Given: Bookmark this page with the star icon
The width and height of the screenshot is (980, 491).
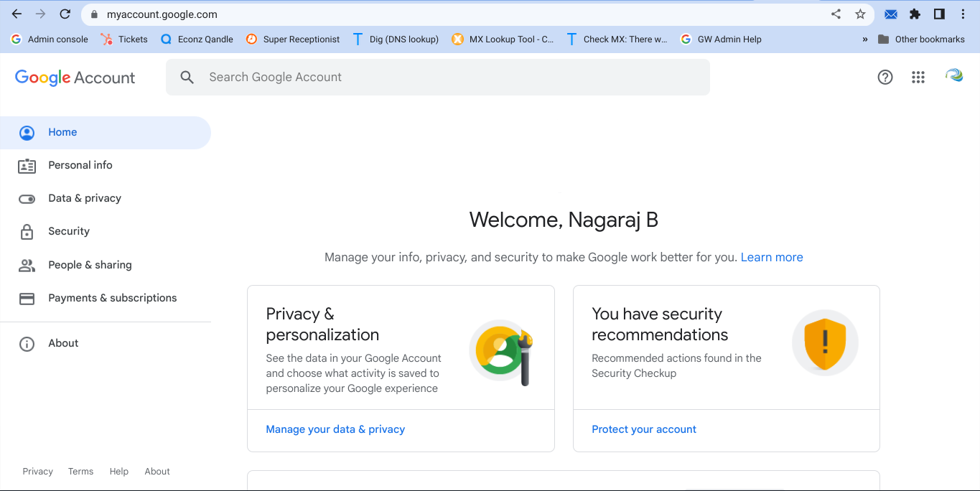Looking at the screenshot, I should click(x=860, y=14).
